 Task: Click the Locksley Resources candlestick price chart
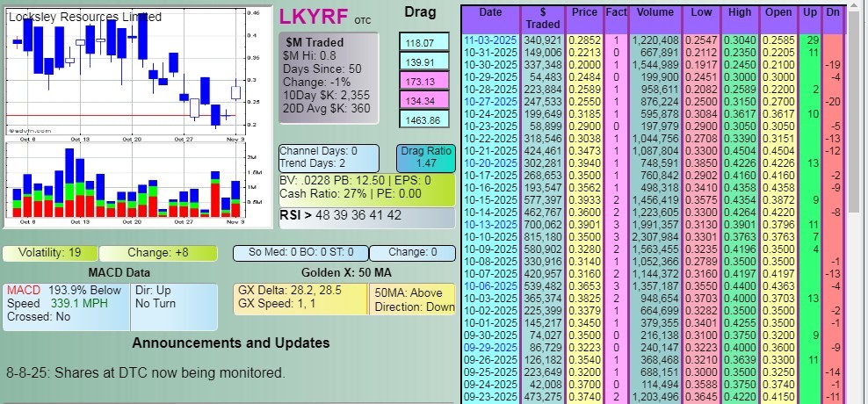(123, 70)
